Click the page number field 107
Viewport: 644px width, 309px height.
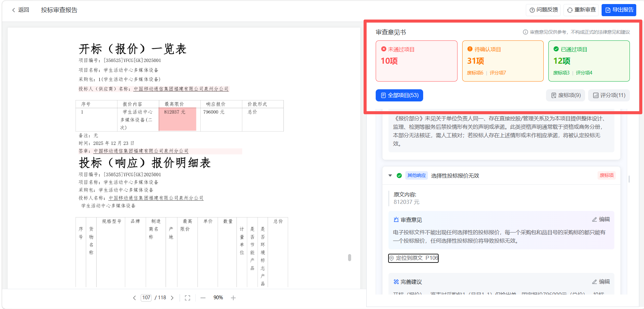coord(146,298)
